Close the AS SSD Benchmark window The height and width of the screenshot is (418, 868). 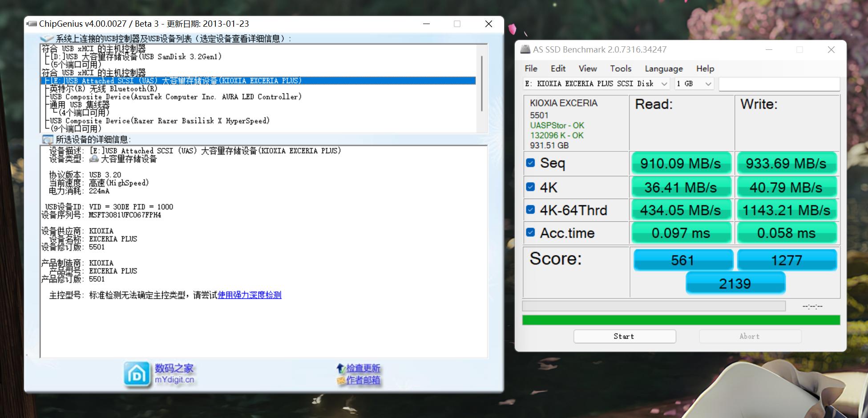coord(831,50)
